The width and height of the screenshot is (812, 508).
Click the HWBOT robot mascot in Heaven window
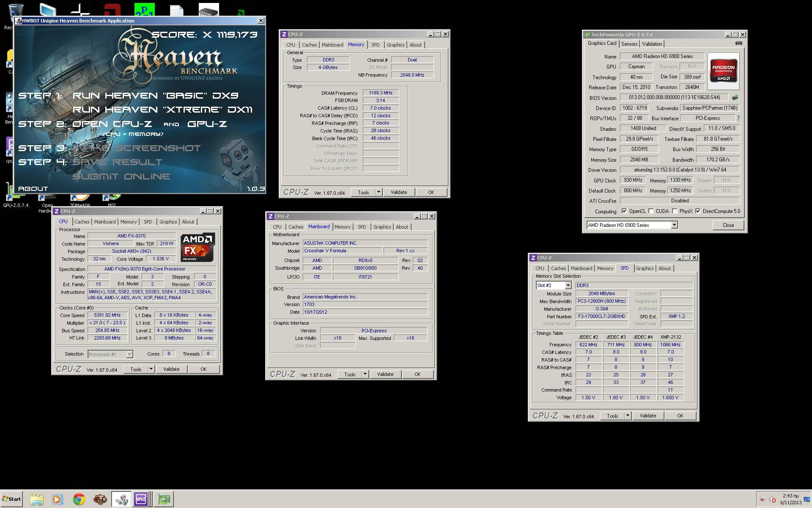(x=238, y=163)
